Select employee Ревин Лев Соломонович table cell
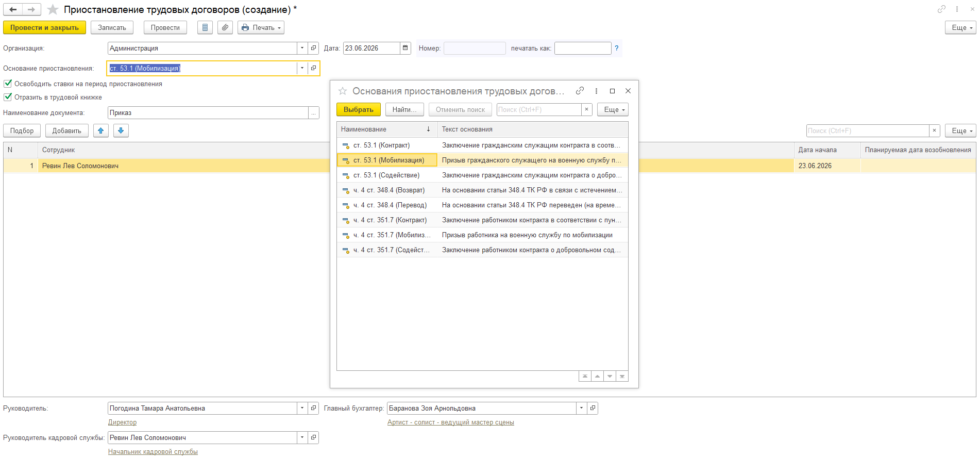The width and height of the screenshot is (980, 457). click(183, 166)
